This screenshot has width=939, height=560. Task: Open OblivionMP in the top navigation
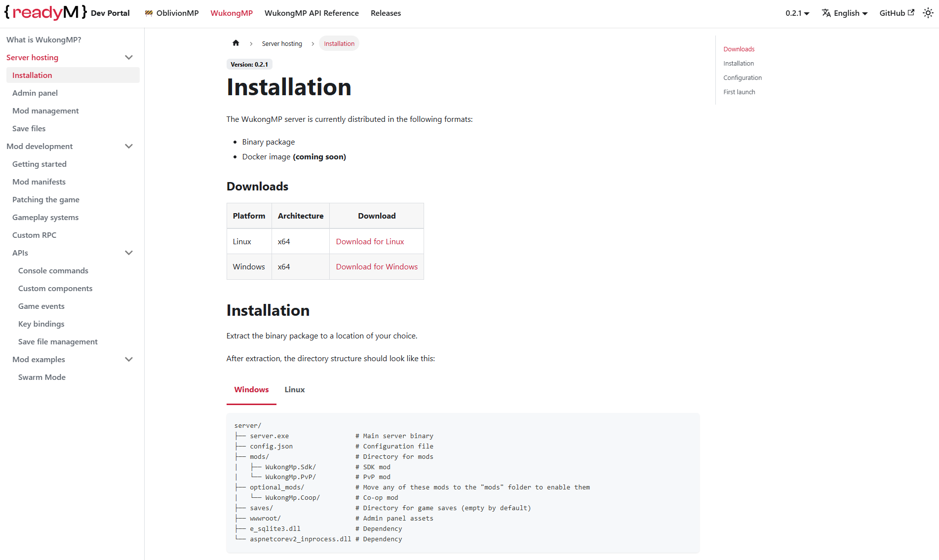pos(171,13)
